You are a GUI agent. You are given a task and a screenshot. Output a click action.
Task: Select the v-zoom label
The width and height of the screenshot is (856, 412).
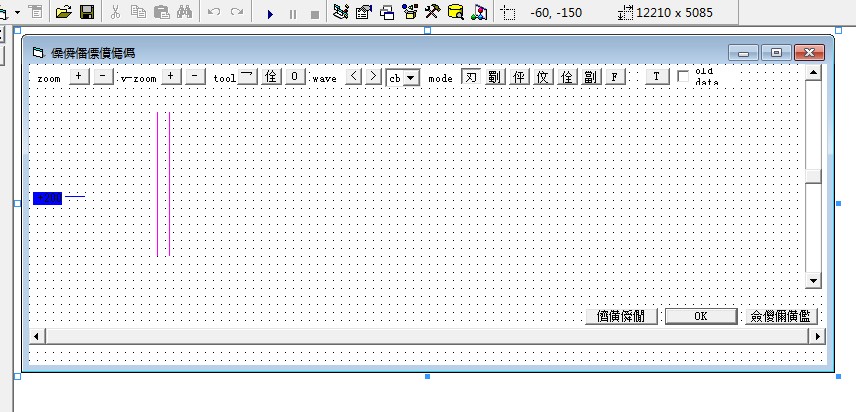[139, 79]
